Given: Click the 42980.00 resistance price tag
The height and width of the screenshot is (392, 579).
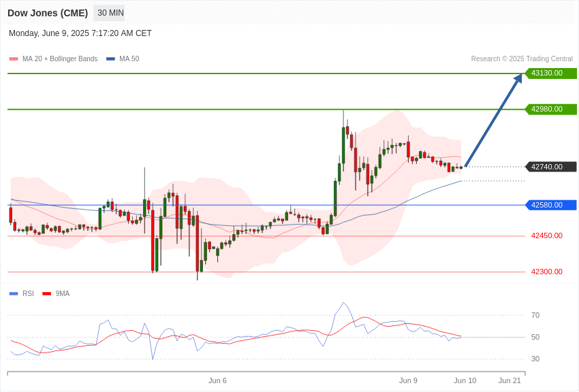Looking at the screenshot, I should click(551, 109).
